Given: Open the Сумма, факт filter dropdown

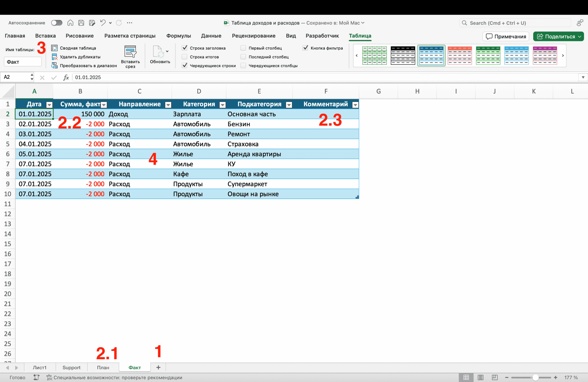Looking at the screenshot, I should [104, 105].
